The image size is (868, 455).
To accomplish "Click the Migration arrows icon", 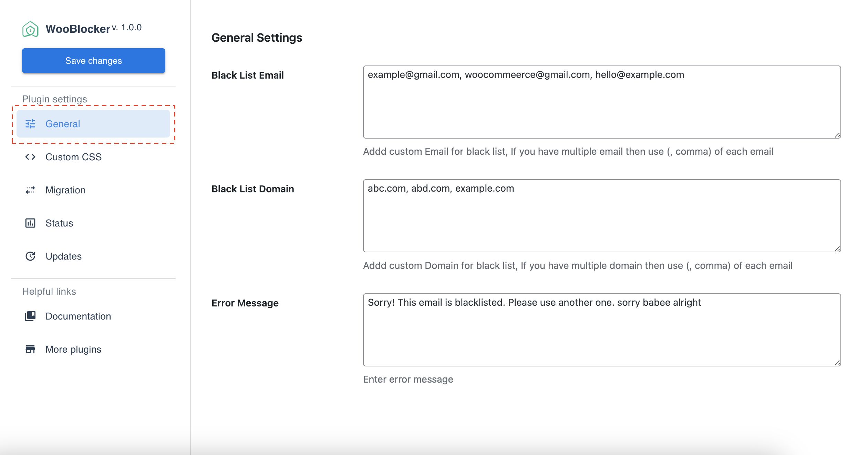I will pos(30,190).
